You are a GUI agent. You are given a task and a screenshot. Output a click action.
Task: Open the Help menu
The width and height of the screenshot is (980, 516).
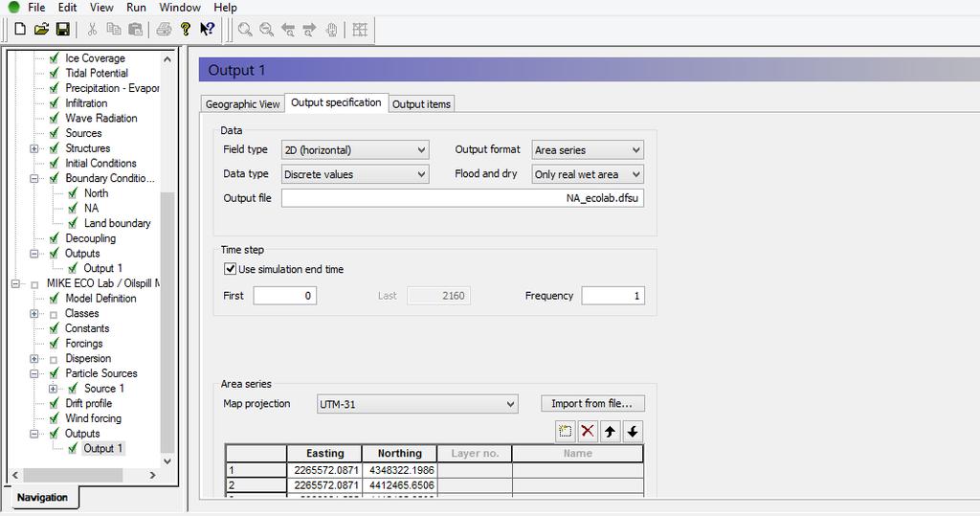(225, 8)
